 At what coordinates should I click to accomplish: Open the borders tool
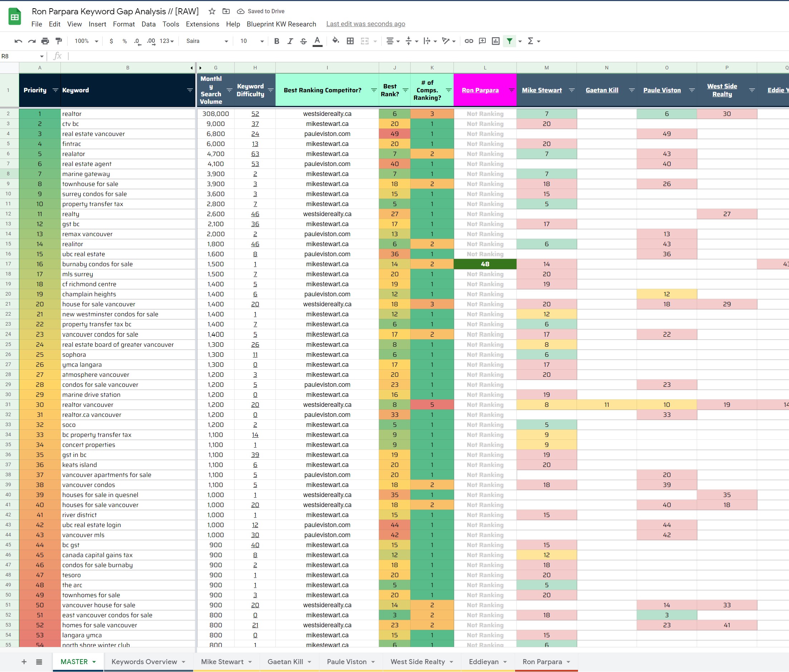[350, 41]
